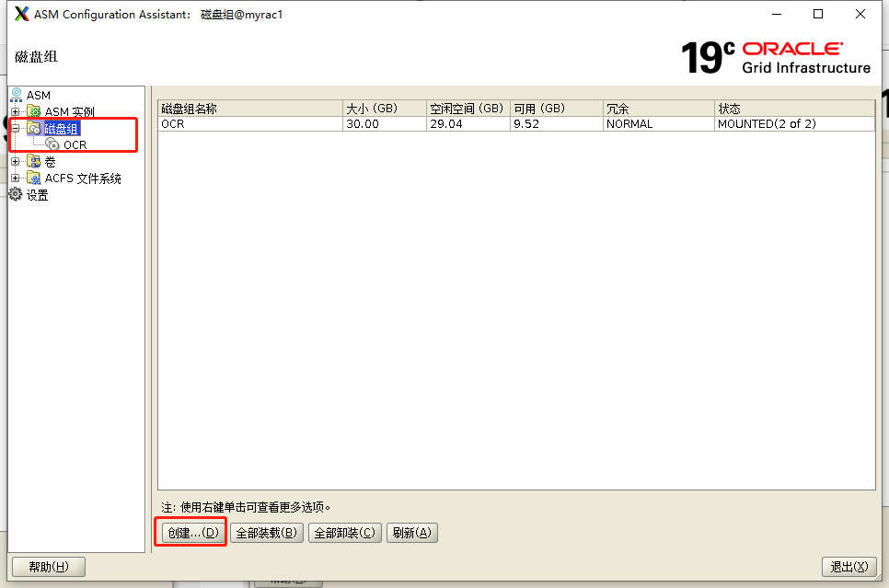Click the 30.00 size cell
889x588 pixels.
click(x=385, y=123)
